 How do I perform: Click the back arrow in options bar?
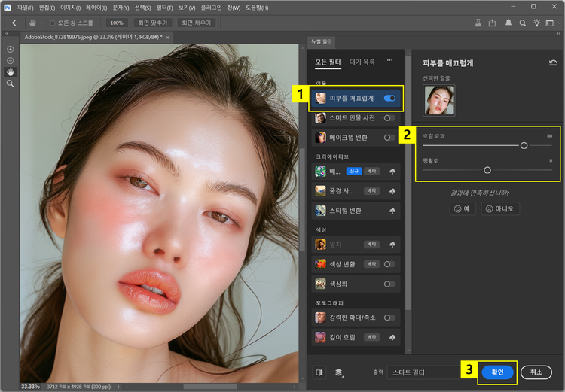(x=14, y=23)
